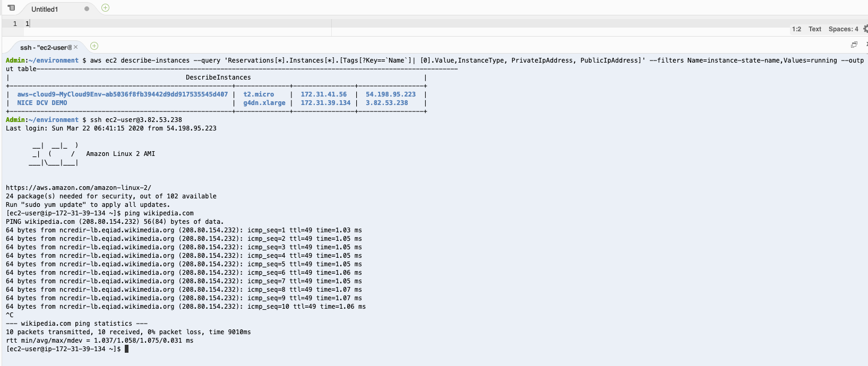Click the ssh ec2-user@3.82.53.238 command

(136, 120)
